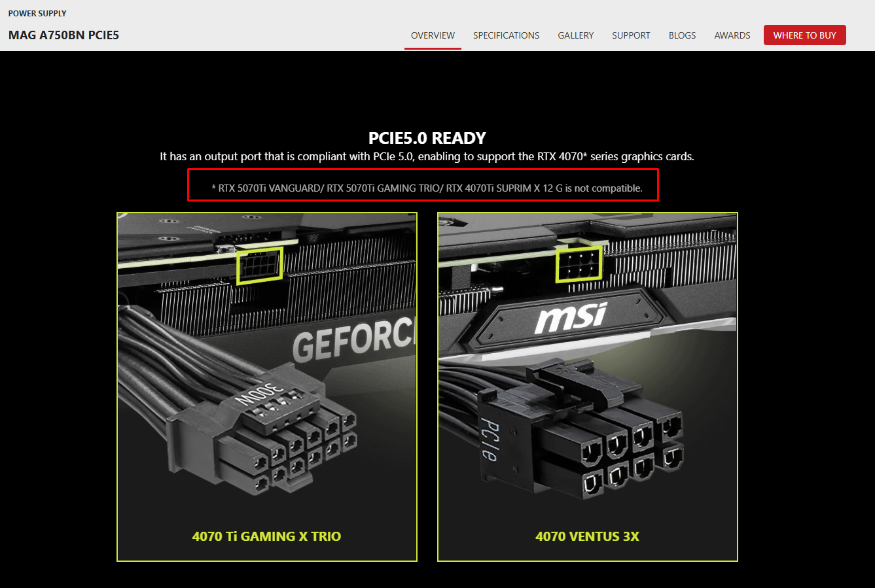The height and width of the screenshot is (588, 875).
Task: Open the Blogs tab
Action: [x=682, y=35]
